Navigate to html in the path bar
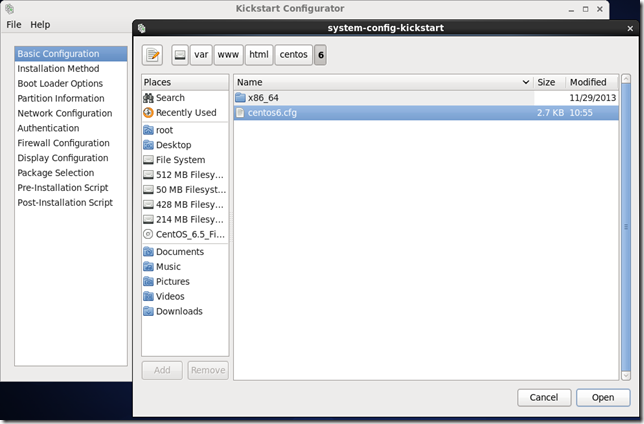Screen dimensions: 644x424 coord(259,55)
